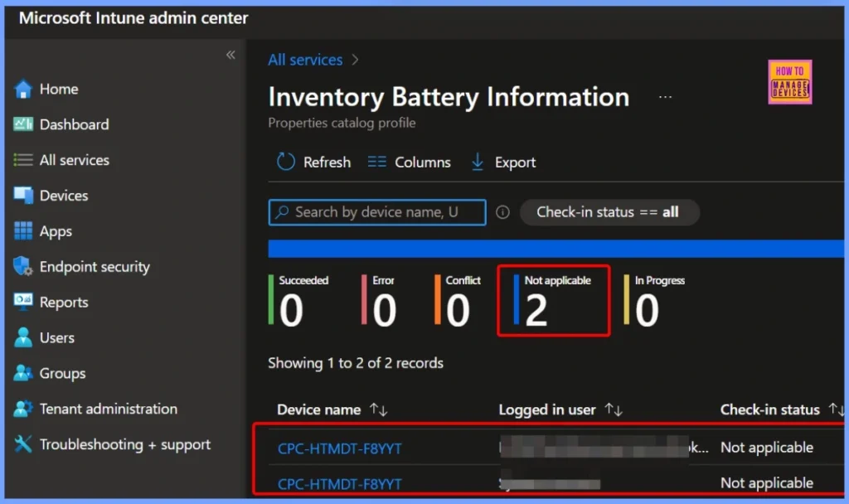Click the Device name column header
849x504 pixels.
click(x=319, y=409)
